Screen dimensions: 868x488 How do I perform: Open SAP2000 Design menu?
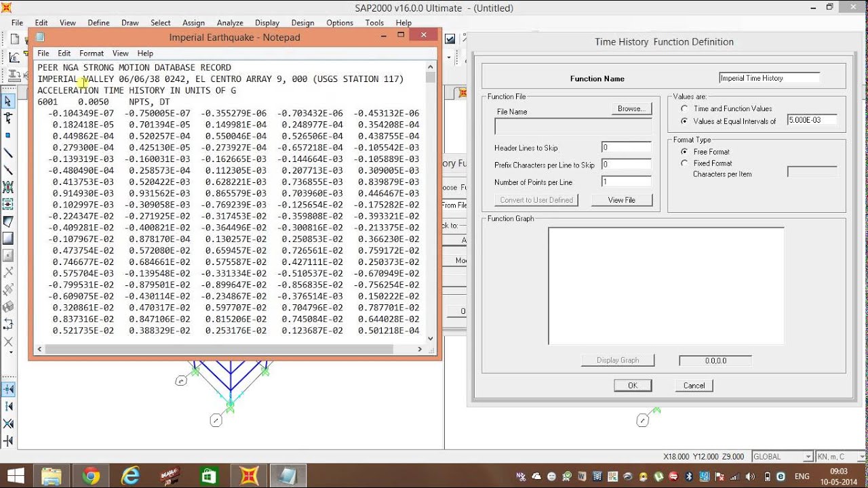(x=302, y=22)
